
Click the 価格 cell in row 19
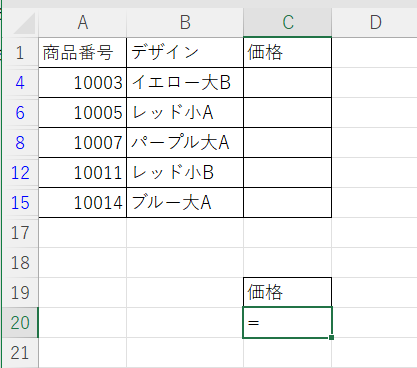288,292
